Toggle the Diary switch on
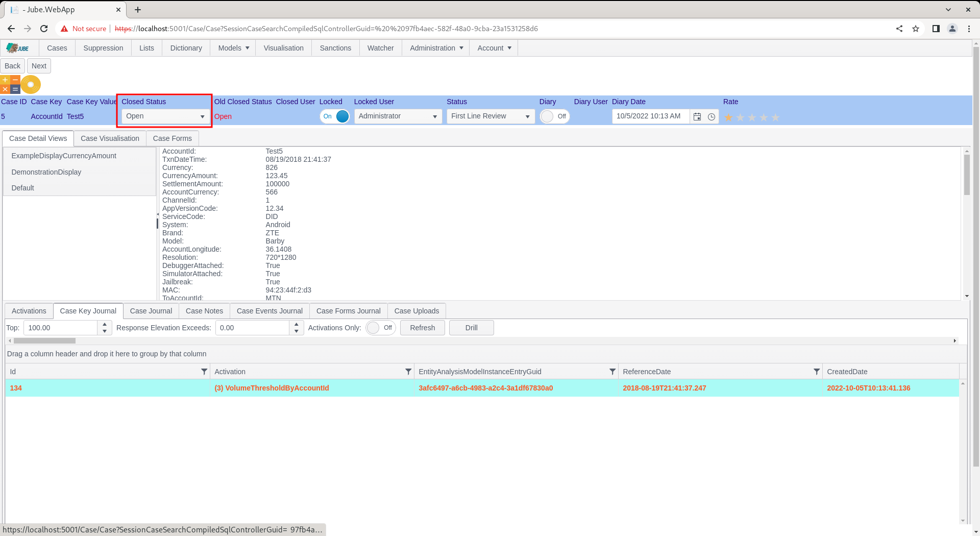The height and width of the screenshot is (536, 980). (x=555, y=116)
